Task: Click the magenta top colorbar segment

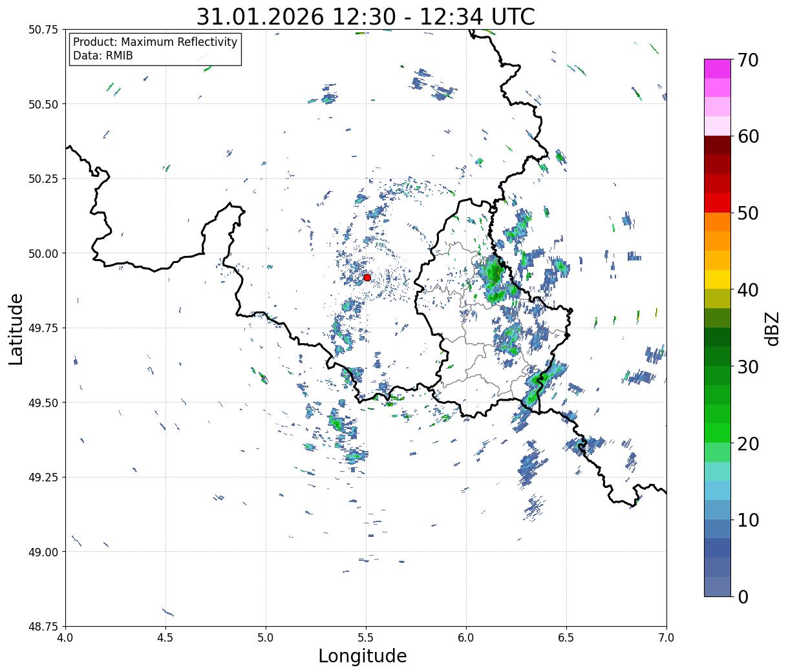Action: 718,68
